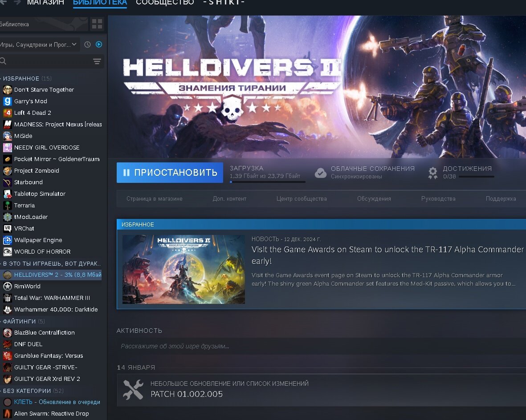The height and width of the screenshot is (420, 526).
Task: Open 'Доп. контент' link
Action: tap(229, 198)
